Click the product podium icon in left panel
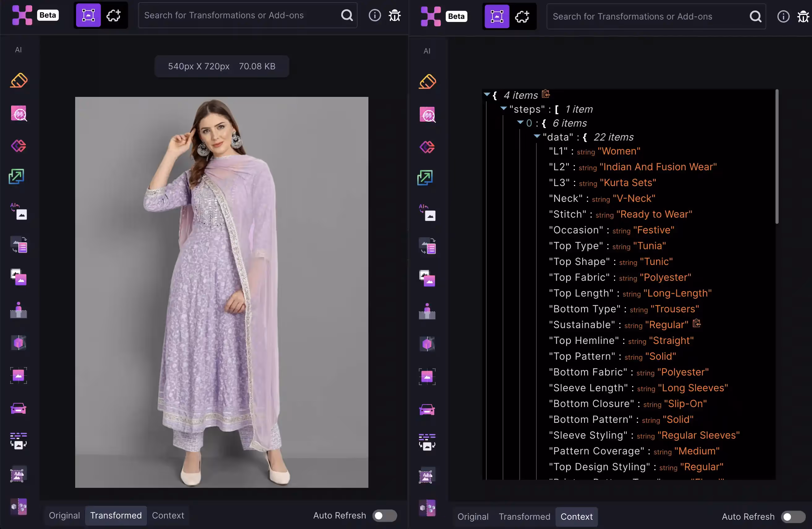 19,310
